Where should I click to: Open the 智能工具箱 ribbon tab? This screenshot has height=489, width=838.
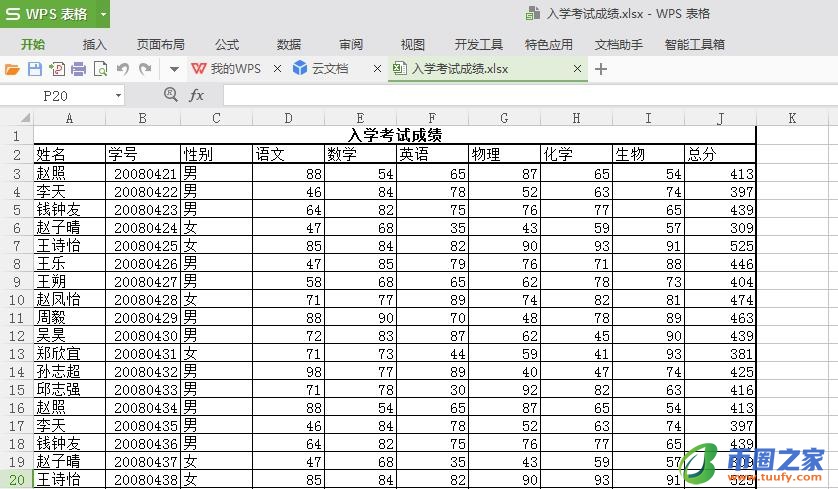coord(694,44)
